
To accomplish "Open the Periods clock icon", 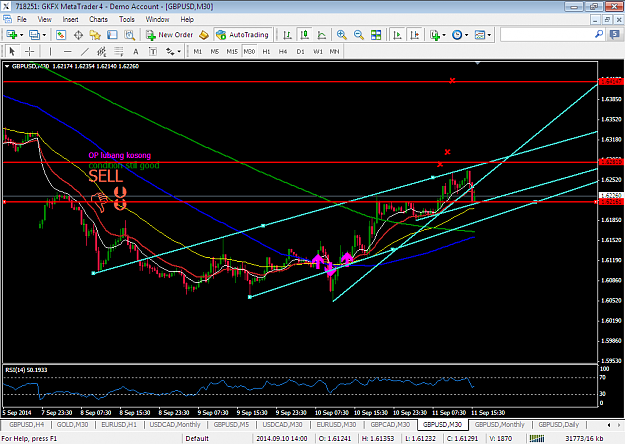I will 457,35.
